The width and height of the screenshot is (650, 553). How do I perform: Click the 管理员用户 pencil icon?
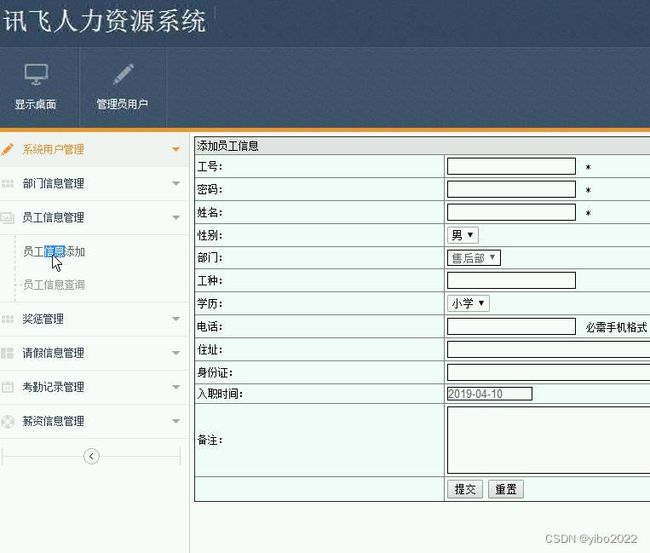123,75
